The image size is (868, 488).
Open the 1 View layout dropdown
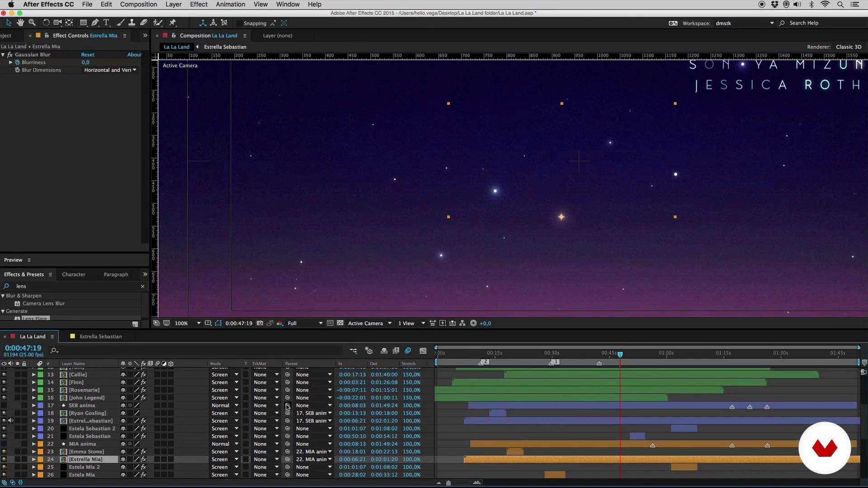(411, 323)
